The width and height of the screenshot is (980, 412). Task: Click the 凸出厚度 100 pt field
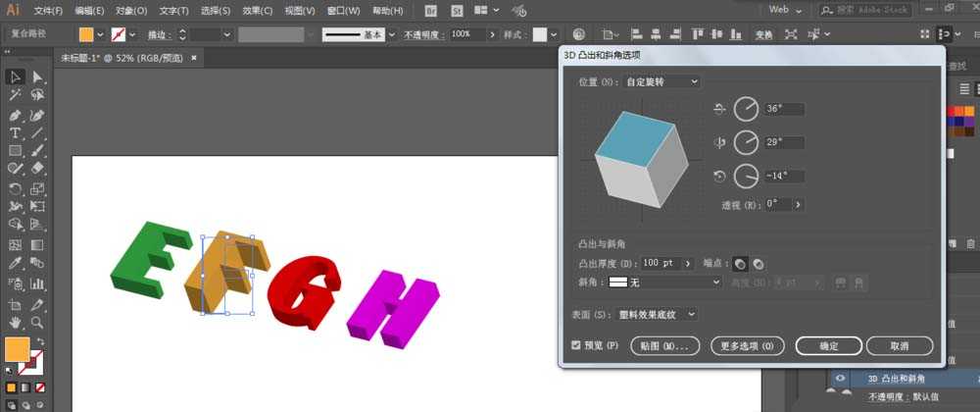(660, 264)
